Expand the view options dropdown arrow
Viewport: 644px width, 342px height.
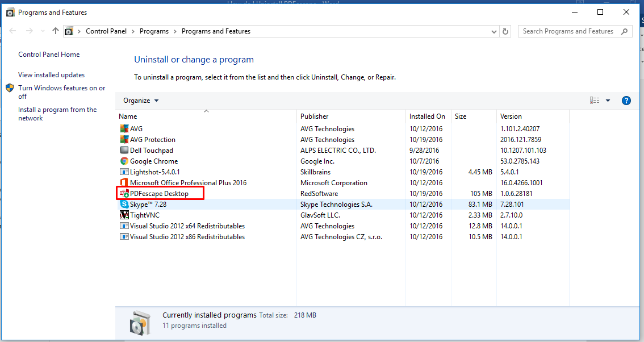608,101
